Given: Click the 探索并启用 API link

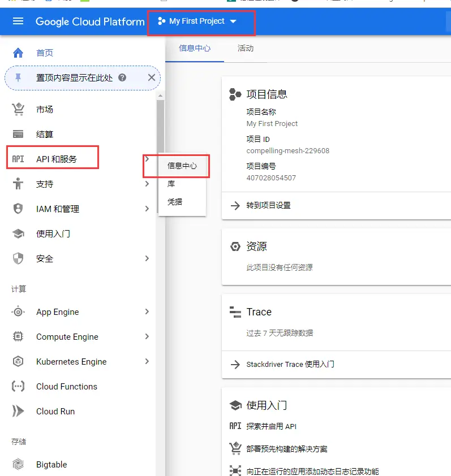Looking at the screenshot, I should pyautogui.click(x=272, y=426).
